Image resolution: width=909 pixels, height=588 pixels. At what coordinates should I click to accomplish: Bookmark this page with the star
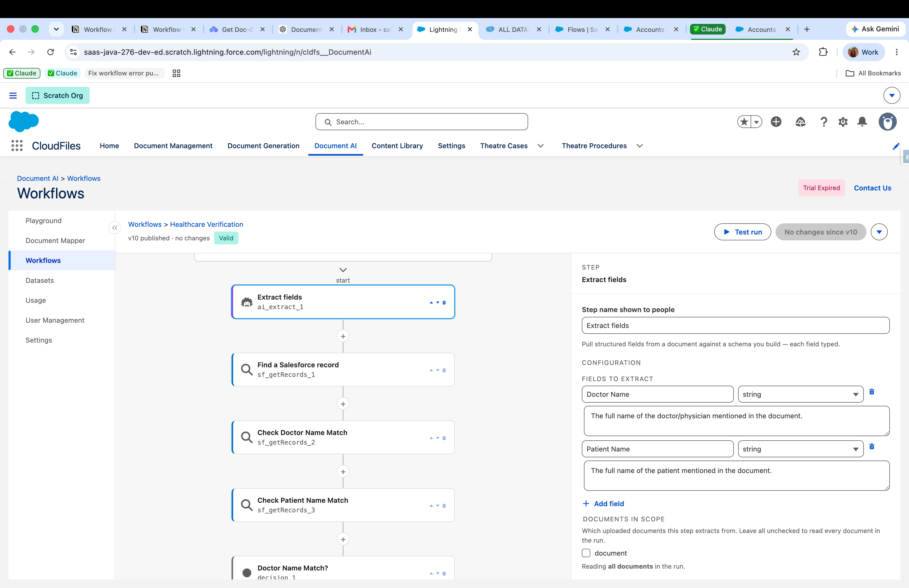pos(796,52)
